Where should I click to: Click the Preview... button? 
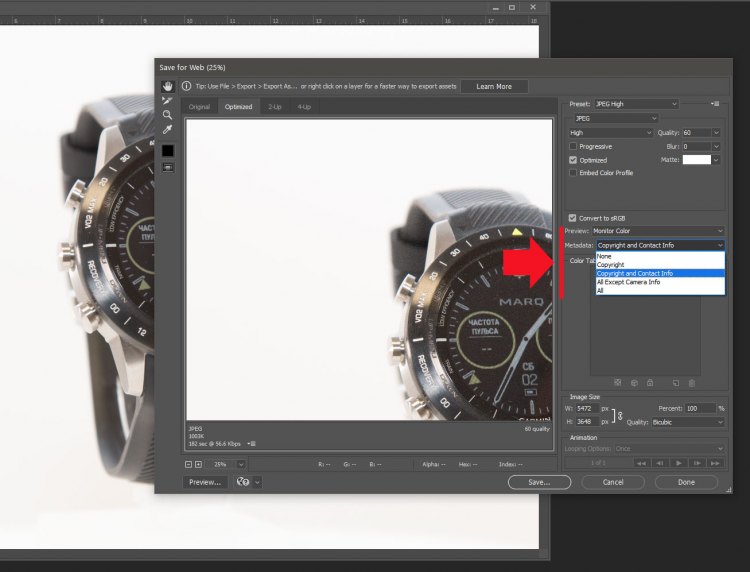(x=205, y=482)
